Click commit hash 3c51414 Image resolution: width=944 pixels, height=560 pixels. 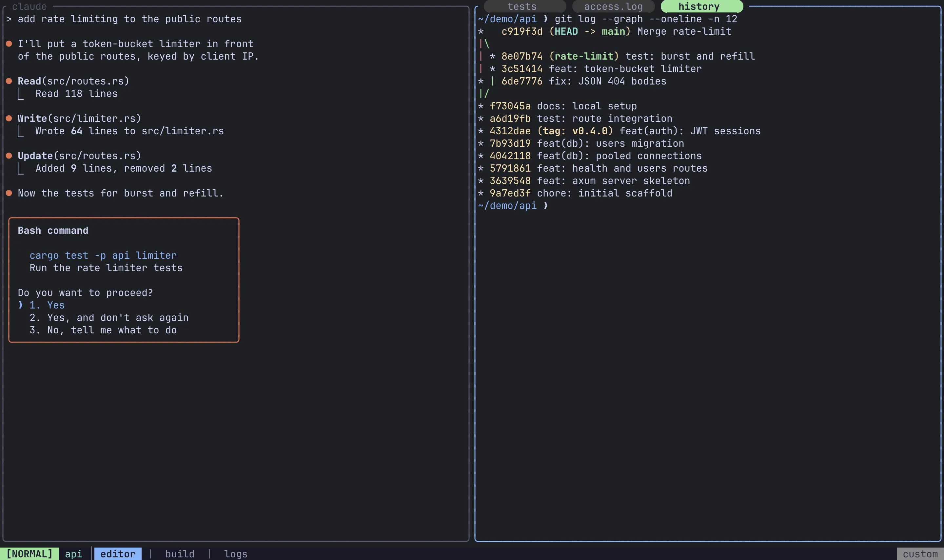(x=522, y=68)
